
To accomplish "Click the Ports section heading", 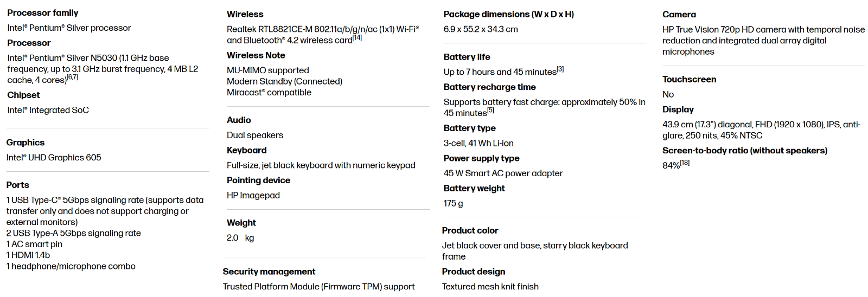I will 18,185.
